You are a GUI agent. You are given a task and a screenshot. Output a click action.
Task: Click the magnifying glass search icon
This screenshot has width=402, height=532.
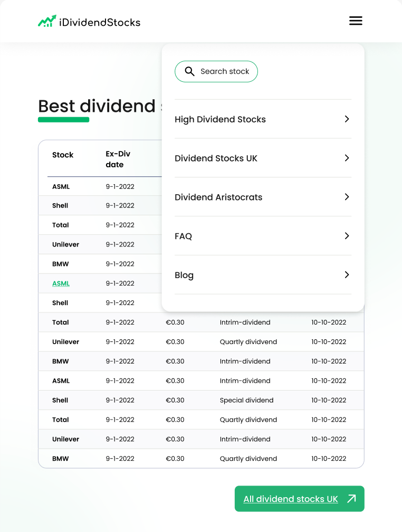(x=189, y=71)
